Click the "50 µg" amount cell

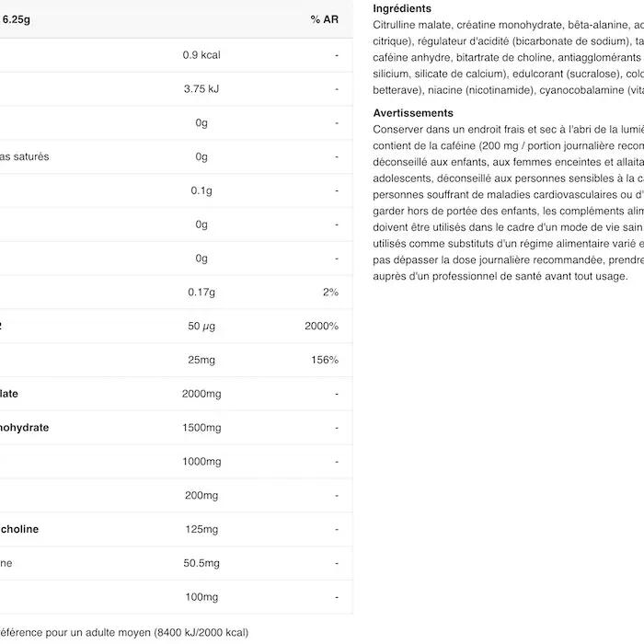201,327
